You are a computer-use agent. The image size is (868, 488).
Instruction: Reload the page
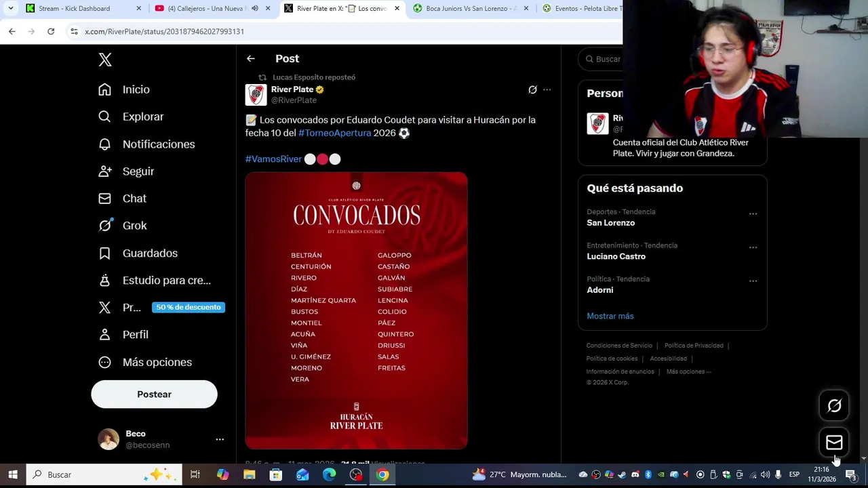coord(51,31)
